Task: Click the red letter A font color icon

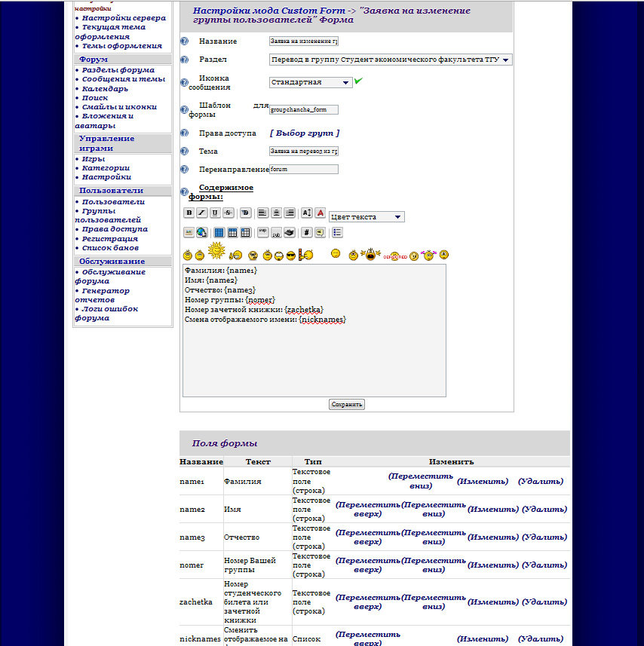Action: tap(320, 213)
